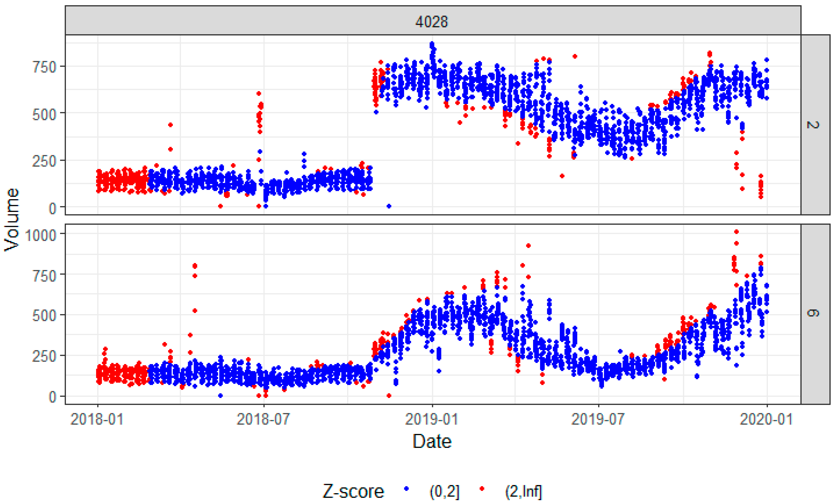Click the 500 tick label on upper panel
Viewport: 838px width, 504px height.
point(44,115)
